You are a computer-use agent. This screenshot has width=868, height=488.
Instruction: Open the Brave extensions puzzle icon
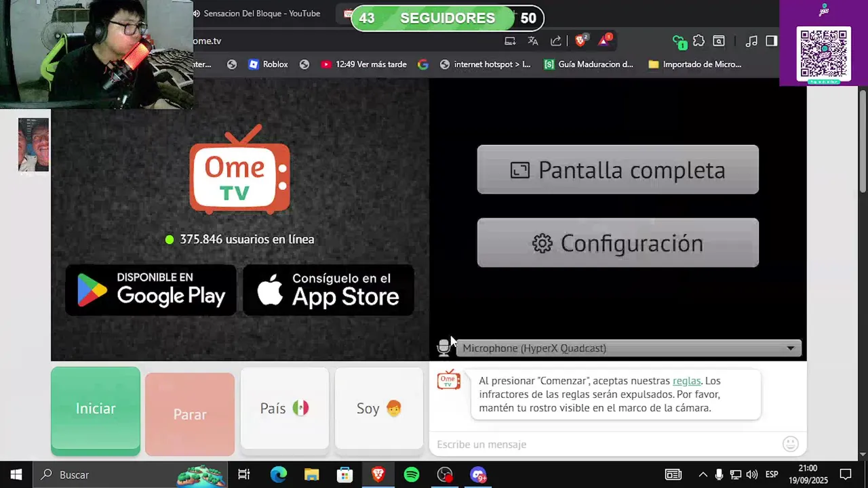point(698,41)
